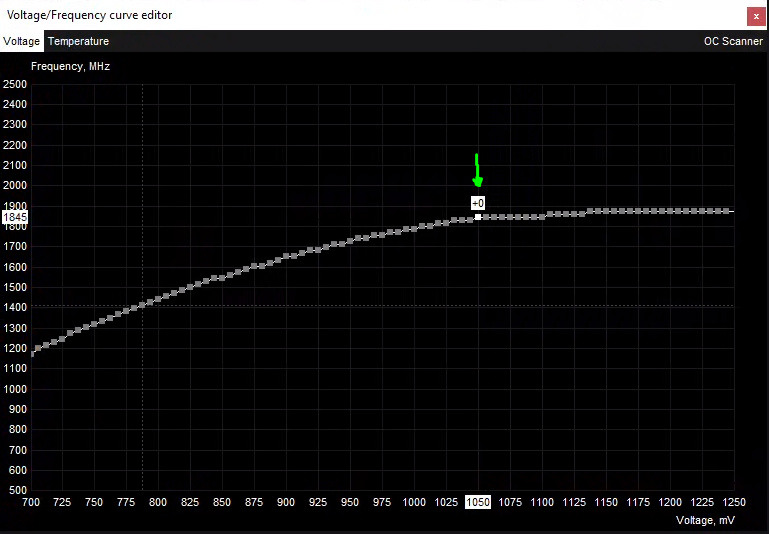Click the +0 offset label above selected point
The height and width of the screenshot is (534, 769).
pos(478,203)
